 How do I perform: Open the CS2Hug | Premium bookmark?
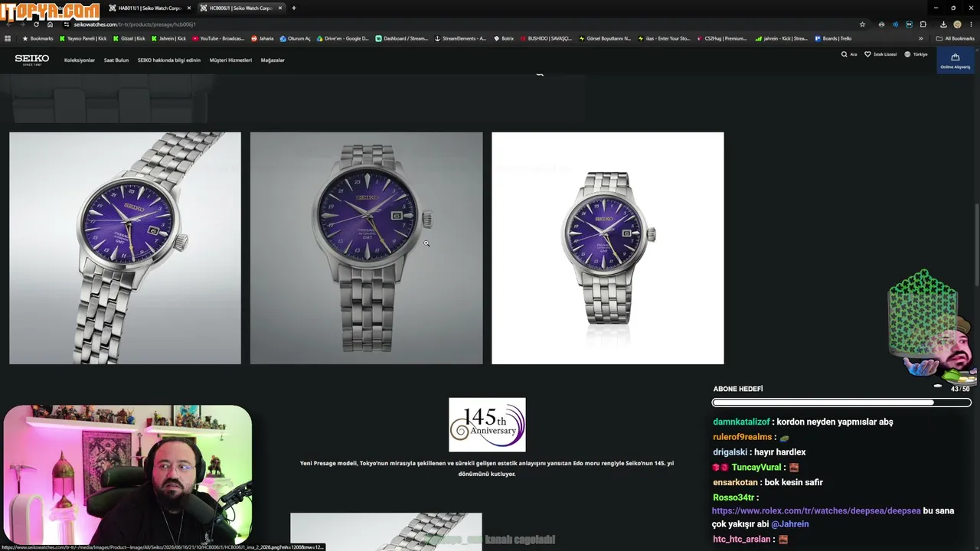722,38
